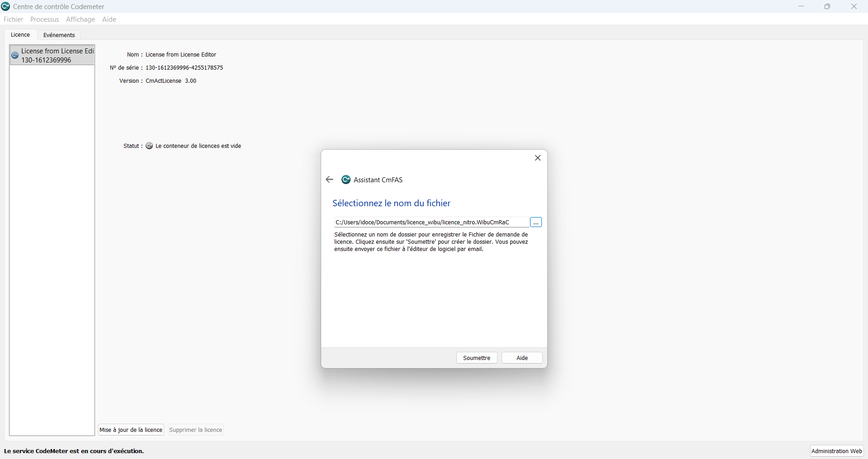
Task: Minimize the Centre de contrôle Codemeter window
Action: coord(801,6)
